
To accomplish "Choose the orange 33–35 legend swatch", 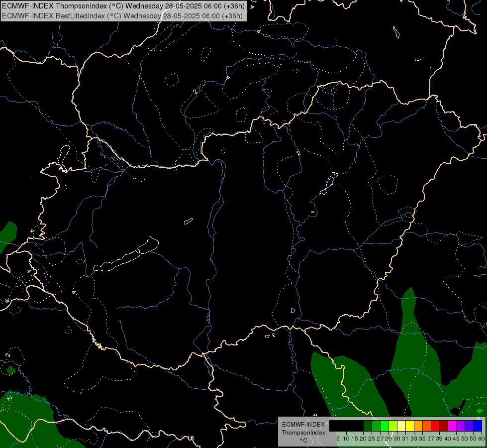I will pos(418,426).
